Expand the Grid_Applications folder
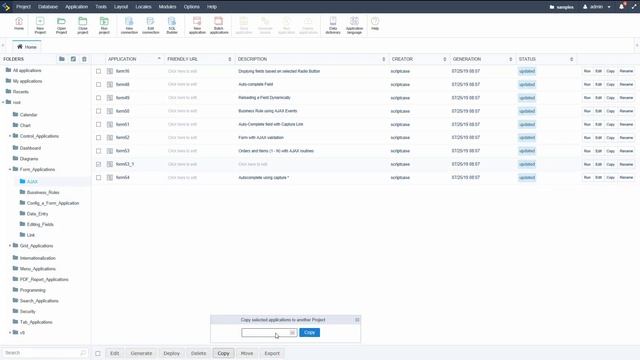The height and width of the screenshot is (360, 640). click(10, 245)
